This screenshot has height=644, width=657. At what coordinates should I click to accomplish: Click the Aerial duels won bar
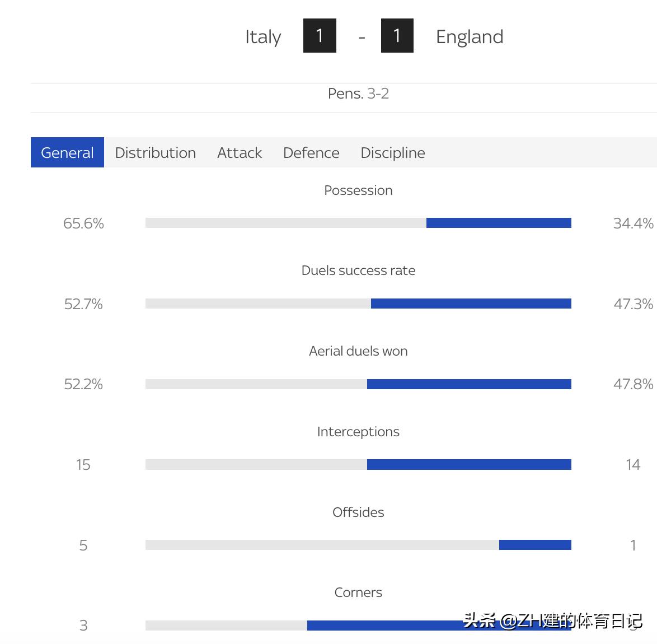click(358, 384)
